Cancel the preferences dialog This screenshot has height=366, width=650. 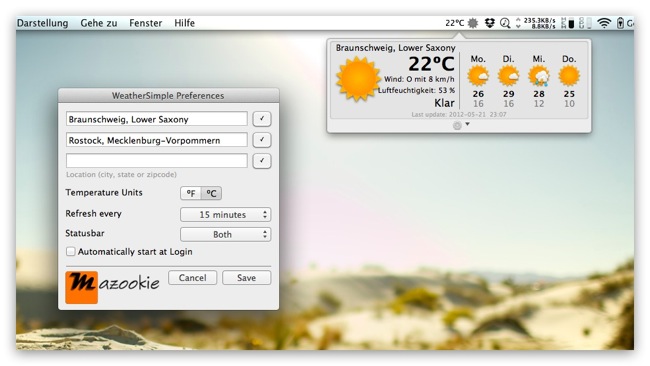point(192,278)
